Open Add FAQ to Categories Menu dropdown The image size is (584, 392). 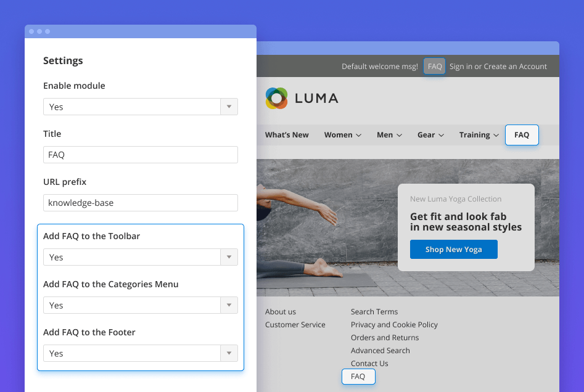pyautogui.click(x=140, y=305)
